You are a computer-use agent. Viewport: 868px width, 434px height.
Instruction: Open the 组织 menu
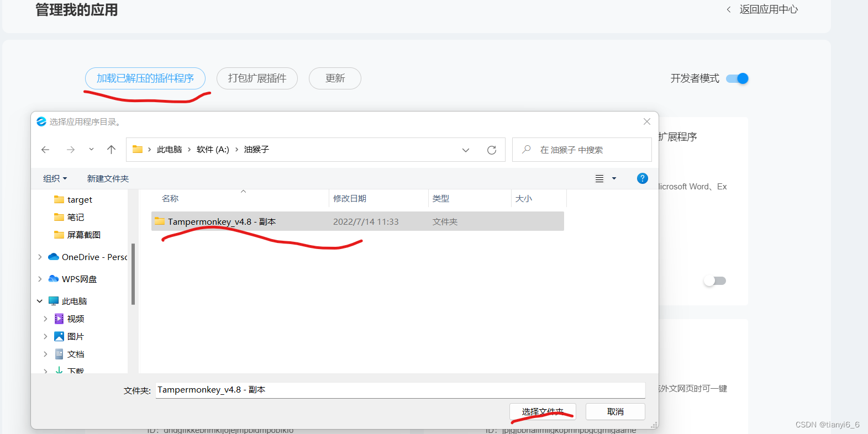click(55, 178)
